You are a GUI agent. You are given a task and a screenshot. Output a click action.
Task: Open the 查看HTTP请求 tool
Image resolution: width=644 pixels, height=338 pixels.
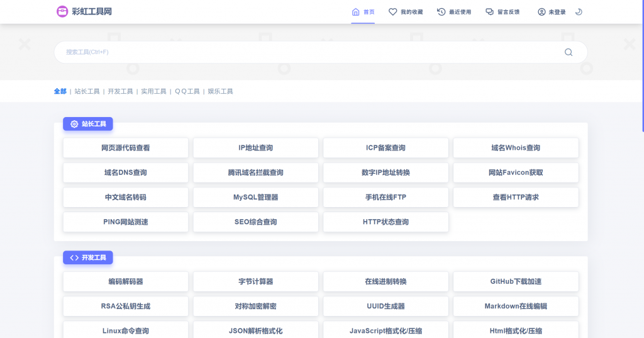tap(516, 198)
